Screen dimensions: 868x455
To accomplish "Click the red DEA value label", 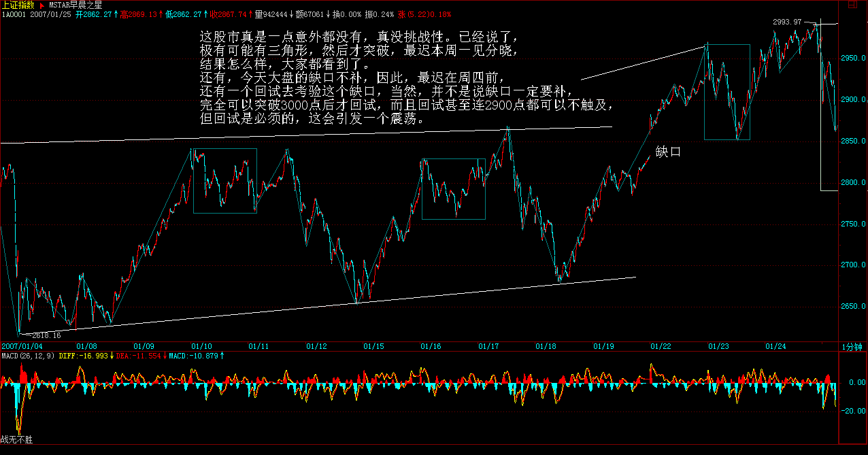I will pos(139,356).
